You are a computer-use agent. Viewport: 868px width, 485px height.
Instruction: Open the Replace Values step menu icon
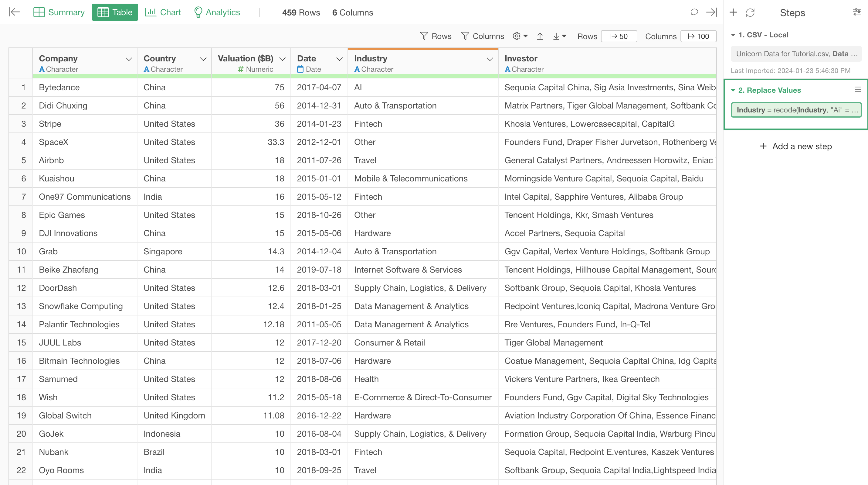(x=858, y=89)
